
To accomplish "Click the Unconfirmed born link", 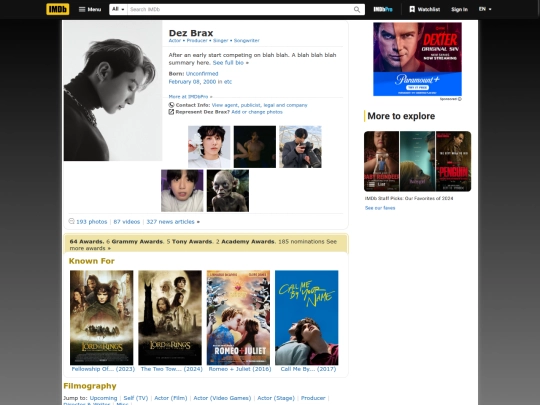I will [202, 74].
